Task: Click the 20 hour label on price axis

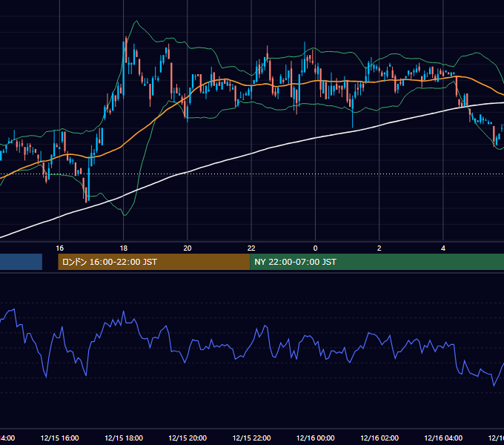Action: coord(188,248)
